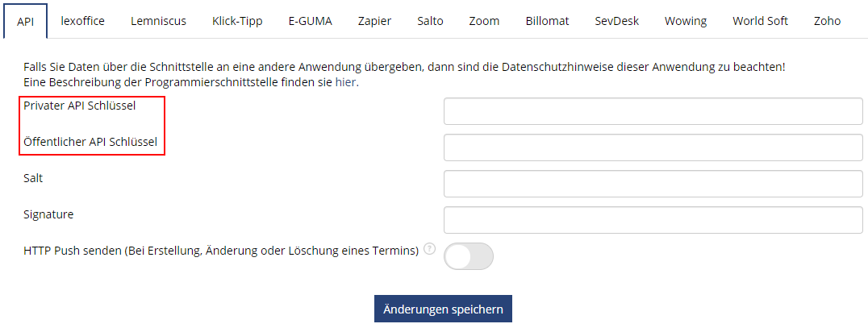Select the API tab
The height and width of the screenshot is (328, 868).
pos(26,22)
